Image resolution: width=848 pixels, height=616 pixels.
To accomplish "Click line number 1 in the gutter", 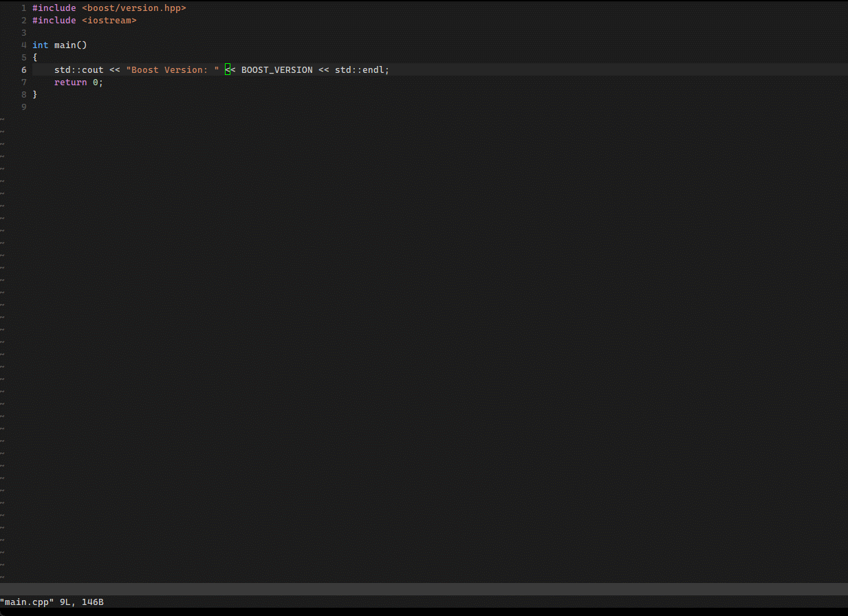I will point(23,8).
